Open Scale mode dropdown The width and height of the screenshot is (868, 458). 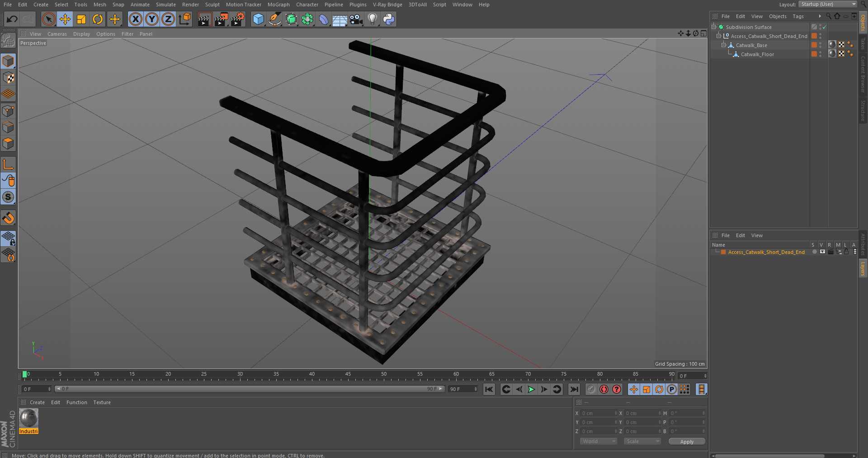pyautogui.click(x=642, y=441)
